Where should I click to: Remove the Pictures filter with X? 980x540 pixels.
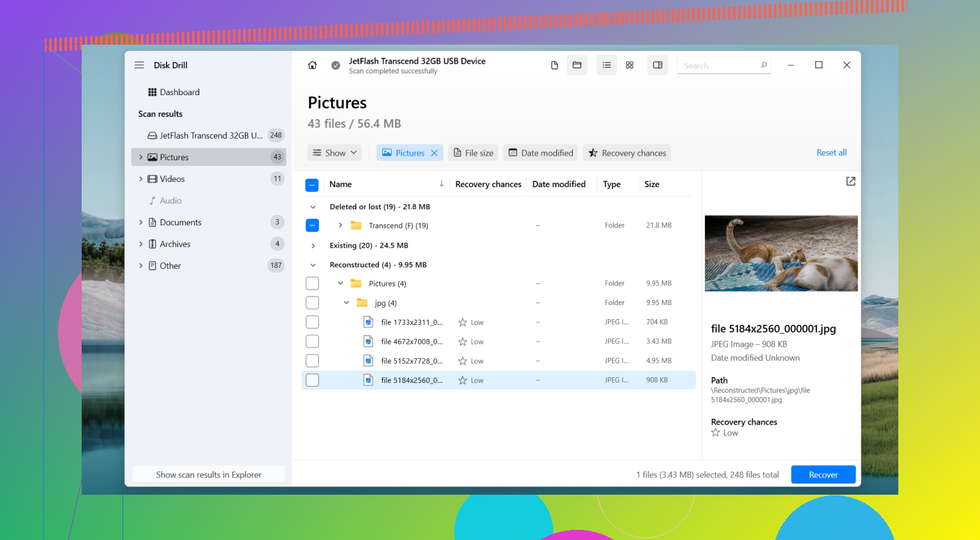pos(434,153)
